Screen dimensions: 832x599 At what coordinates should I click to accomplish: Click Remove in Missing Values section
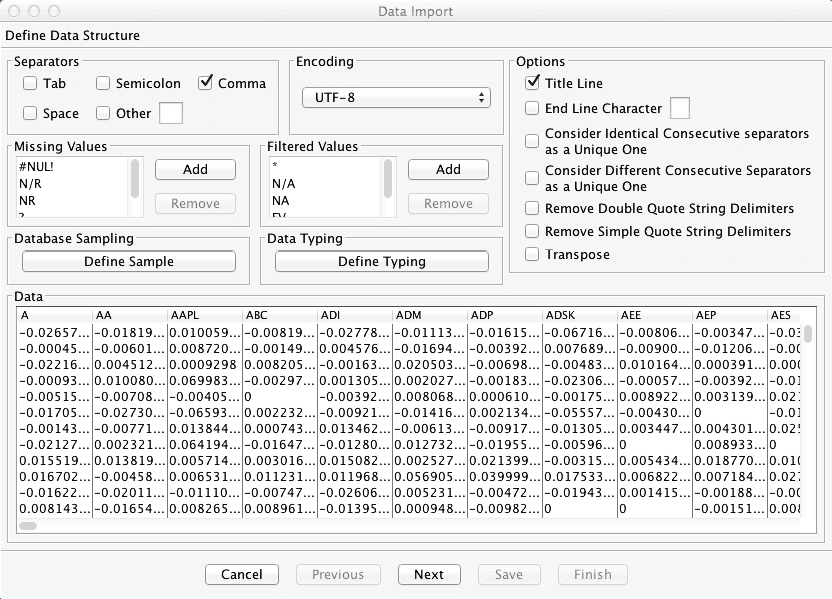click(x=195, y=203)
